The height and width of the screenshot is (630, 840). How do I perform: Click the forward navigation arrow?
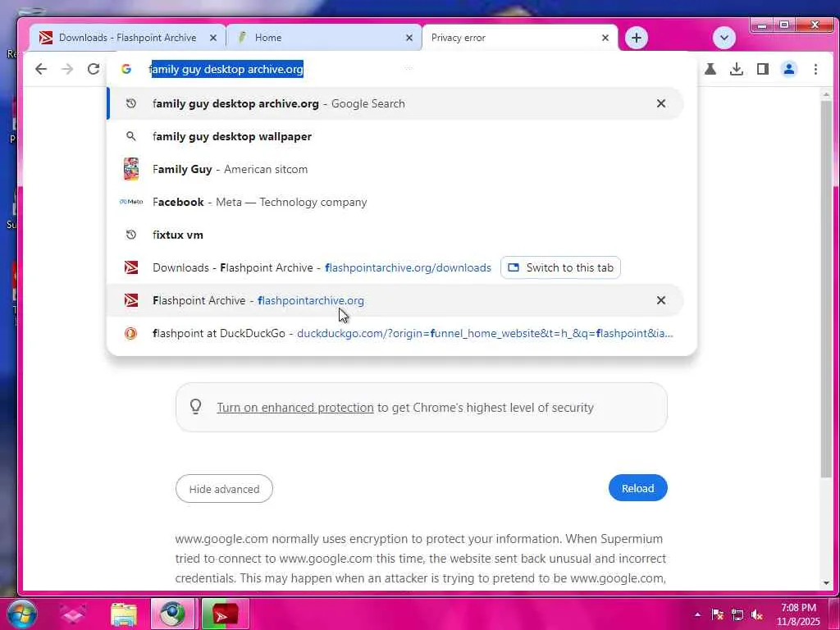(x=67, y=69)
